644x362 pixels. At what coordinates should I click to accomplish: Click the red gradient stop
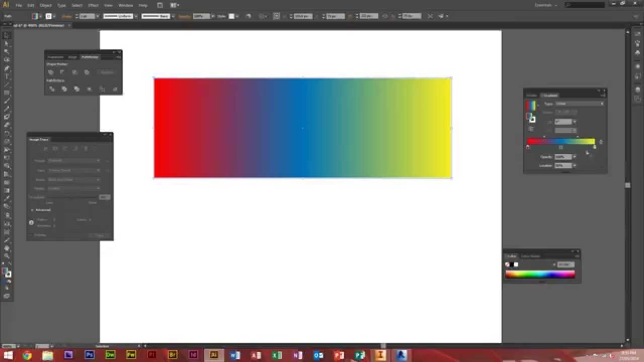tap(528, 147)
